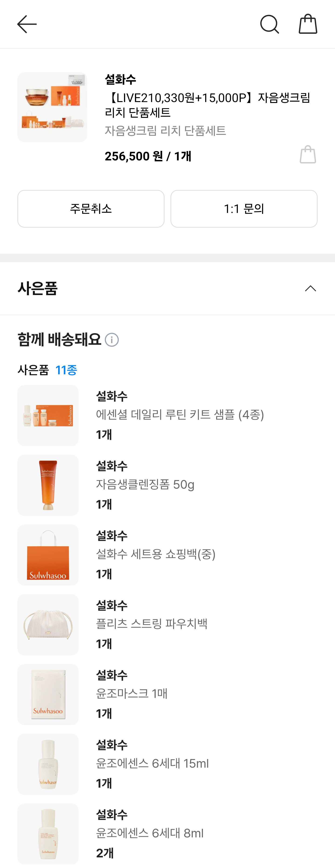The height and width of the screenshot is (868, 335).
Task: Open 자음생크림 리치 단품세트 product thumbnail
Action: pyautogui.click(x=52, y=107)
